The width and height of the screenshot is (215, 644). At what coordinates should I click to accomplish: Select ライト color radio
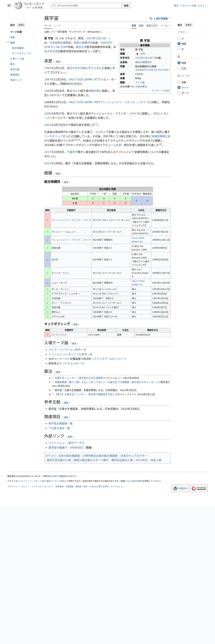pos(179,87)
